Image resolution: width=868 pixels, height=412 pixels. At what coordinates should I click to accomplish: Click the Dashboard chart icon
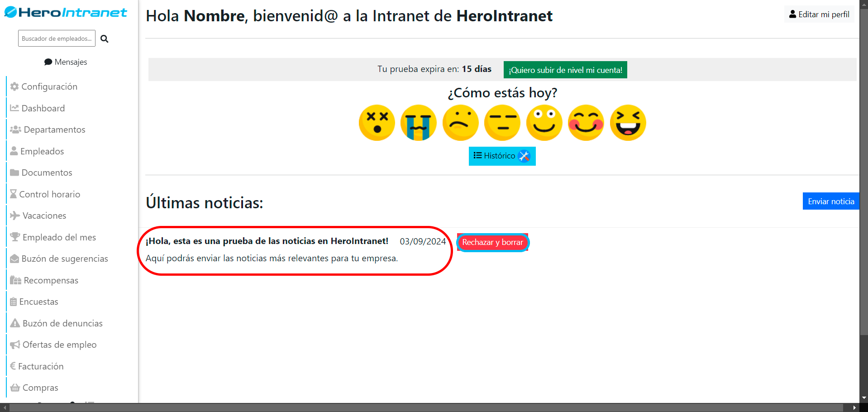tap(14, 108)
